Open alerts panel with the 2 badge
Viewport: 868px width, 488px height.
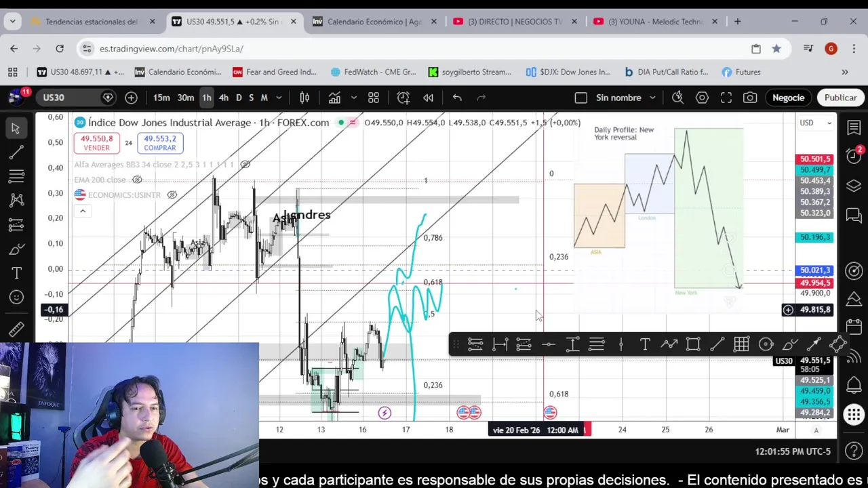click(854, 156)
